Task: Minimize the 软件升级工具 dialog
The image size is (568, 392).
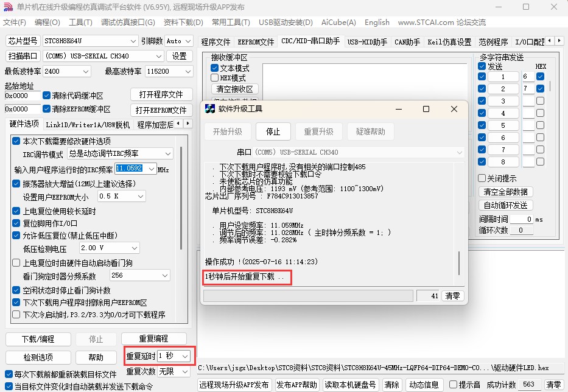Action: (x=399, y=109)
